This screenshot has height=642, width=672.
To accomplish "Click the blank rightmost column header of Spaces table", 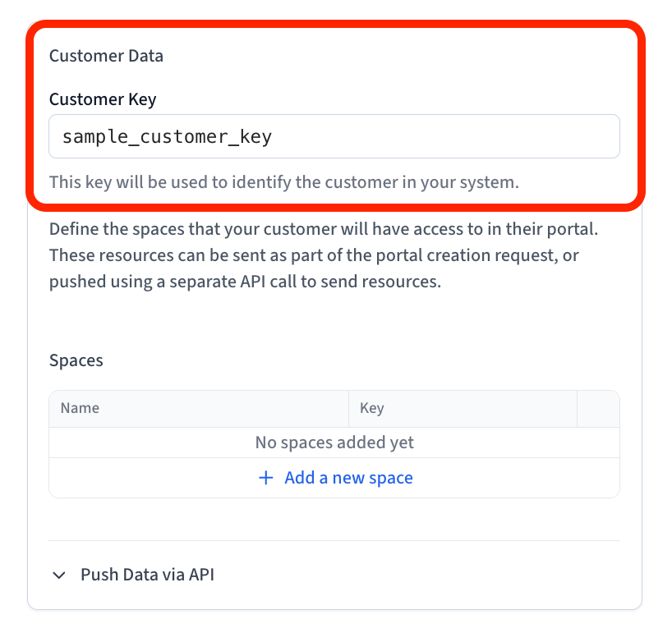I will click(x=597, y=408).
